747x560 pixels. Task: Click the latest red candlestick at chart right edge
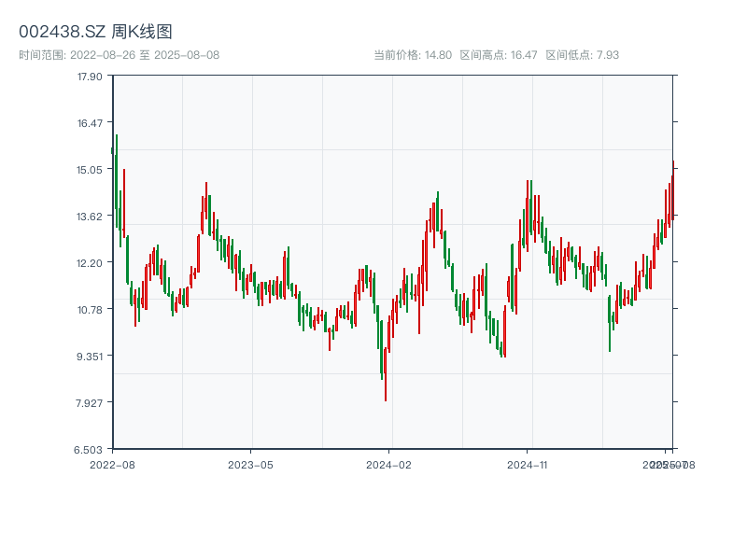click(673, 190)
